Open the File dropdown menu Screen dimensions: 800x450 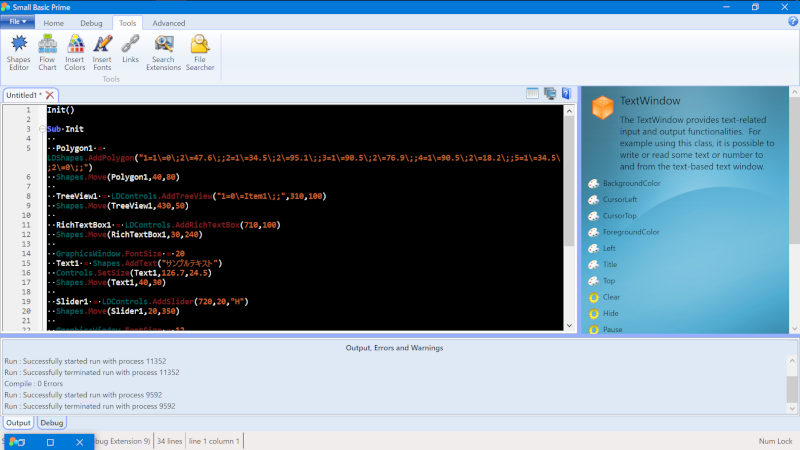pos(17,22)
